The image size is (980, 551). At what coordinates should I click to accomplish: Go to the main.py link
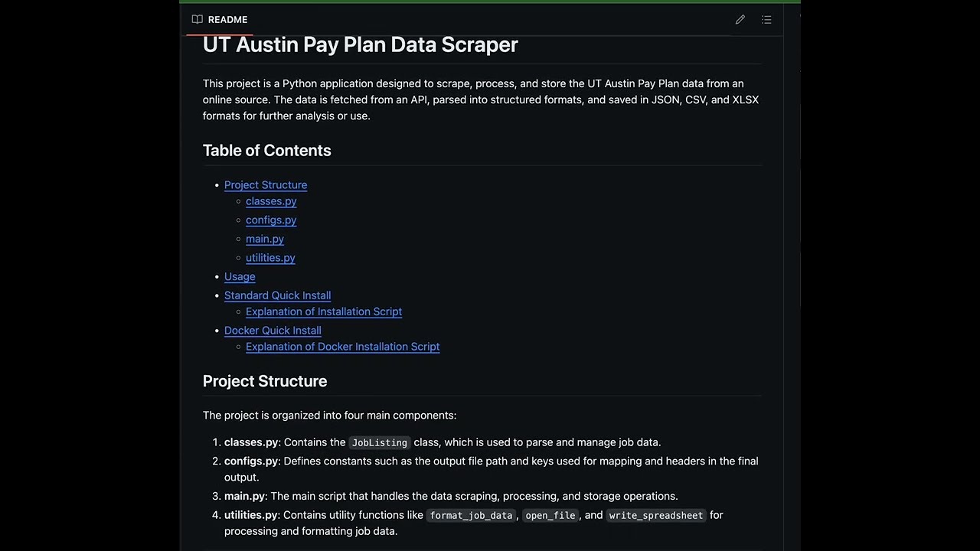pos(265,239)
